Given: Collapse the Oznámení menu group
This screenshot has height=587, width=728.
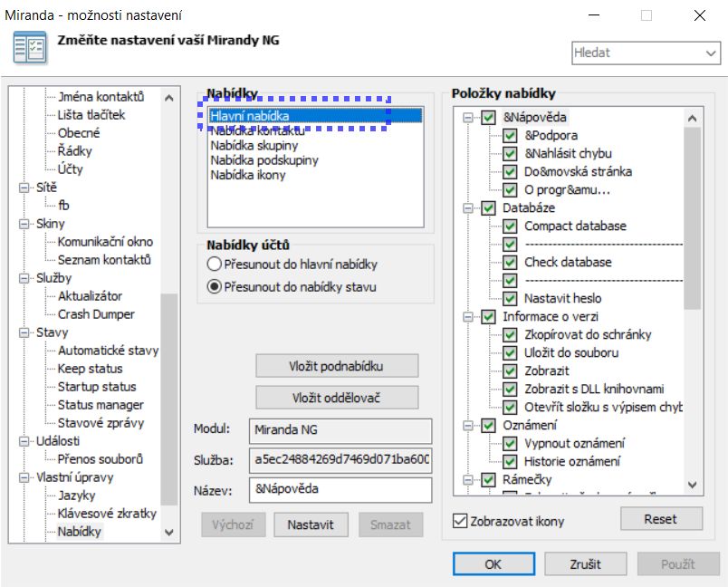Looking at the screenshot, I should coord(468,426).
